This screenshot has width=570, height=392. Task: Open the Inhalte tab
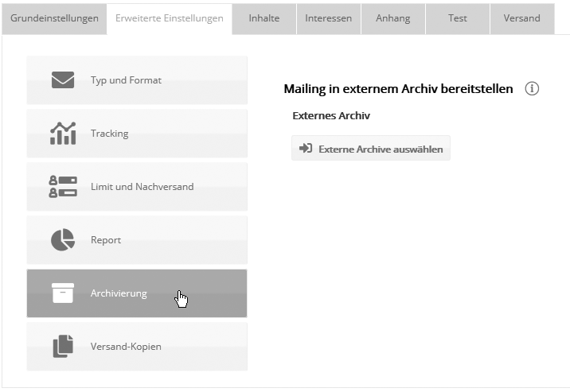point(264,18)
